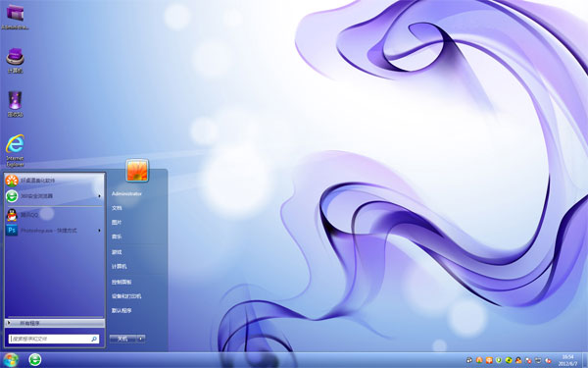Open Documents (文档) from Start menu
588x368 pixels.
click(x=117, y=208)
